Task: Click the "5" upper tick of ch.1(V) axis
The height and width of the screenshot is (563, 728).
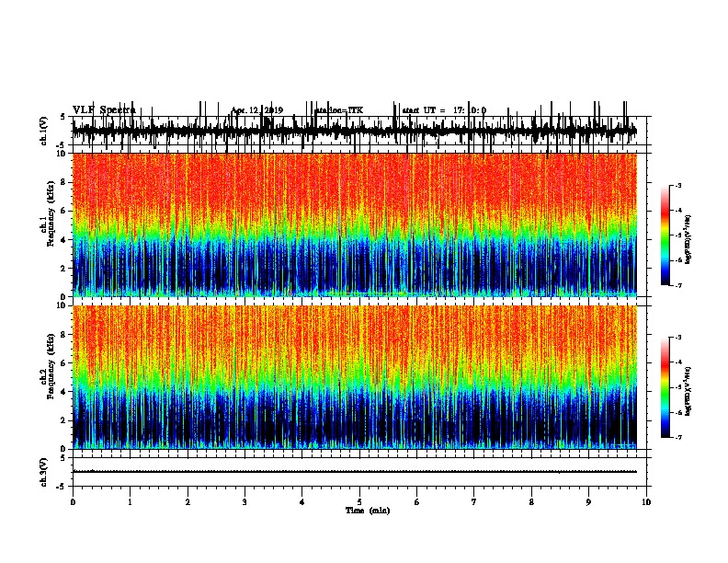Action: pyautogui.click(x=63, y=117)
